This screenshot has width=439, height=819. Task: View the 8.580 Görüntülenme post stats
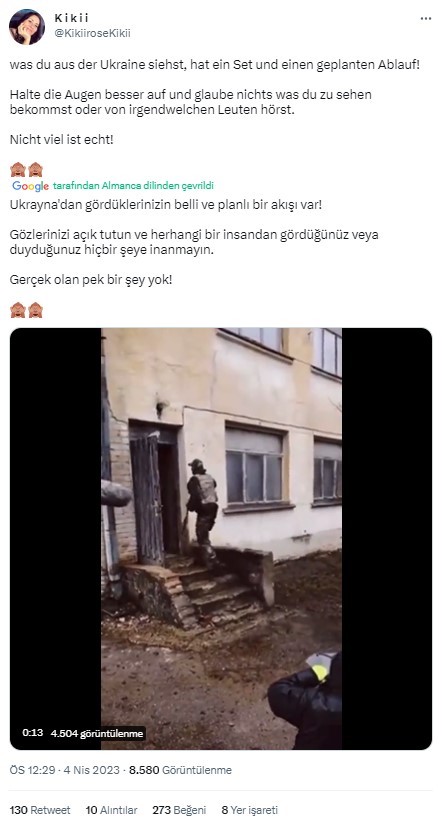(x=180, y=770)
